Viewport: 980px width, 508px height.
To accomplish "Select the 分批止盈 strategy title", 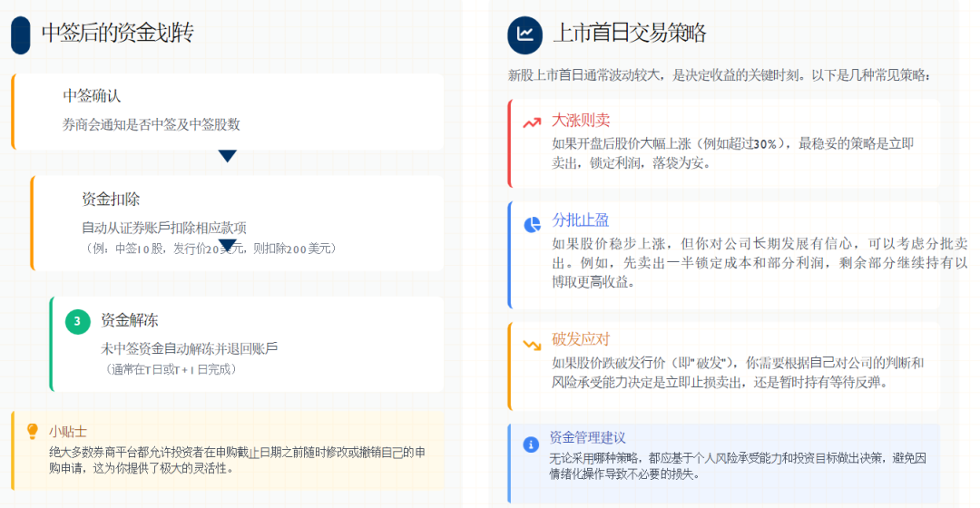I will [580, 220].
